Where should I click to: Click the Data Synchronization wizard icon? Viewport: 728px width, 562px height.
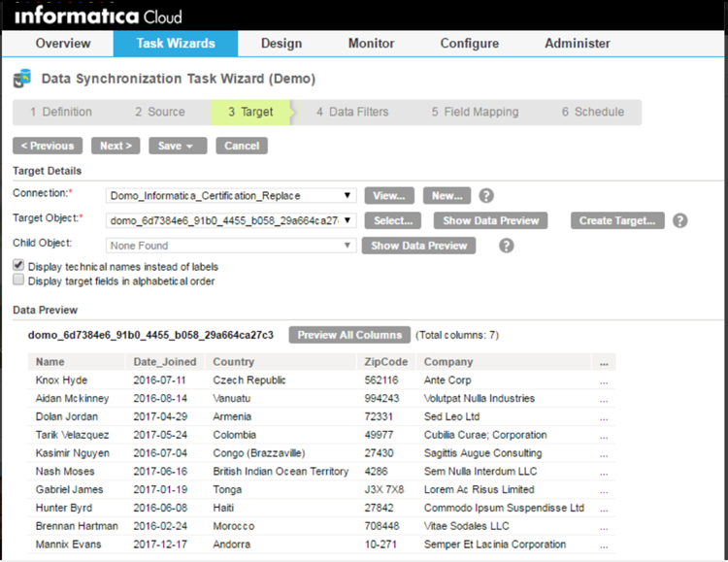[21, 79]
